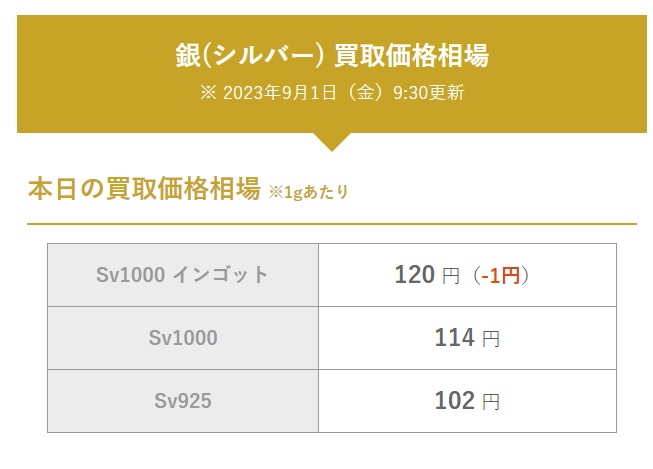Screen dimensions: 653x469
Task: Select the Sv1000 row label cell
Action: point(183,338)
